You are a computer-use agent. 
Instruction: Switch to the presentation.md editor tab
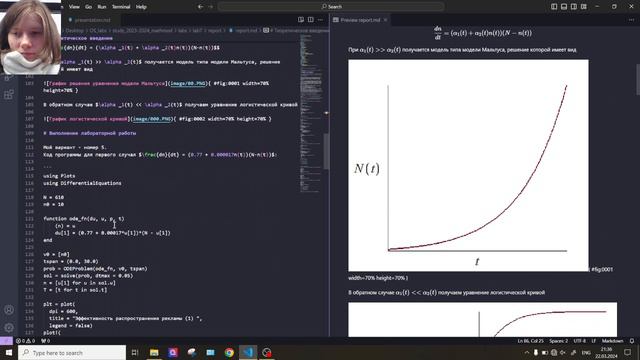click(x=92, y=20)
